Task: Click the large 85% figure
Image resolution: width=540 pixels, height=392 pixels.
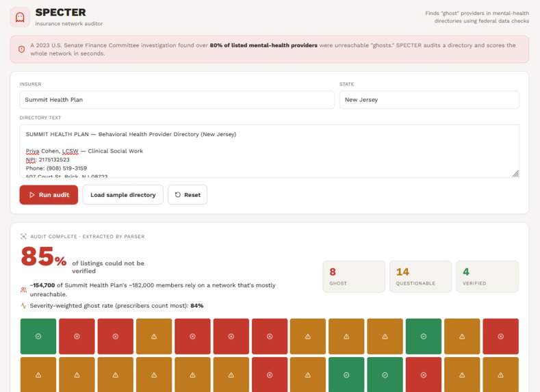Action: [x=44, y=257]
